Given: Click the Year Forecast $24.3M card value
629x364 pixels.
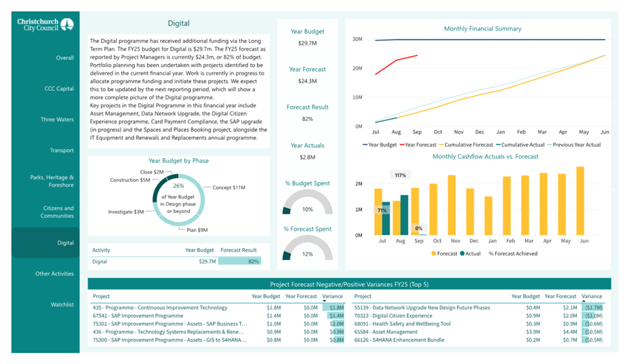Looking at the screenshot, I should pyautogui.click(x=307, y=81).
